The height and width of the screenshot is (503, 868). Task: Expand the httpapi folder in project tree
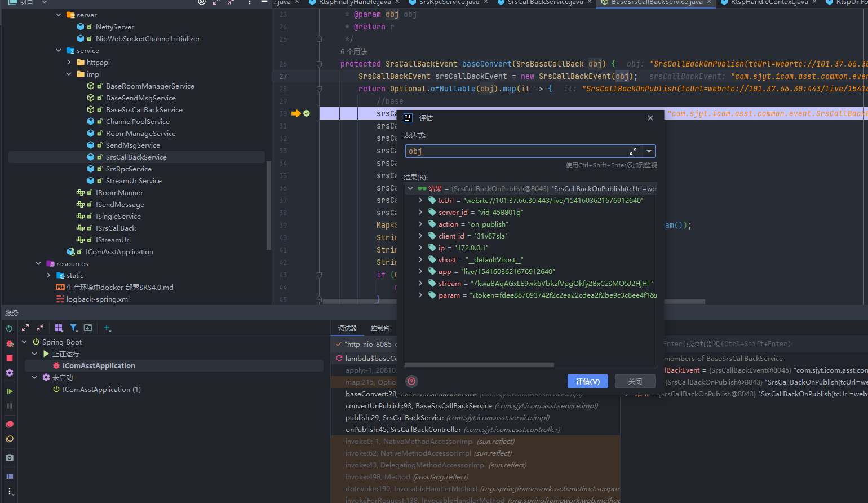69,62
